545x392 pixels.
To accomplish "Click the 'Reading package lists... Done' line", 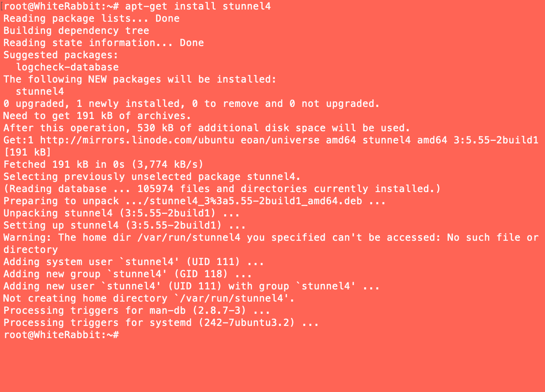I will click(91, 19).
